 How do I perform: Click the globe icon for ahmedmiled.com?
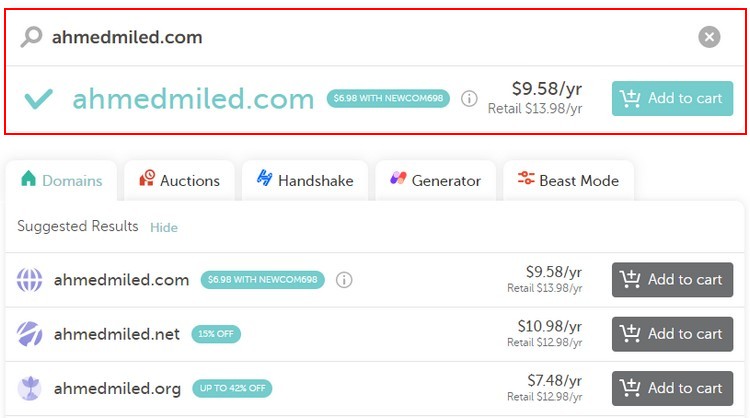click(x=30, y=280)
